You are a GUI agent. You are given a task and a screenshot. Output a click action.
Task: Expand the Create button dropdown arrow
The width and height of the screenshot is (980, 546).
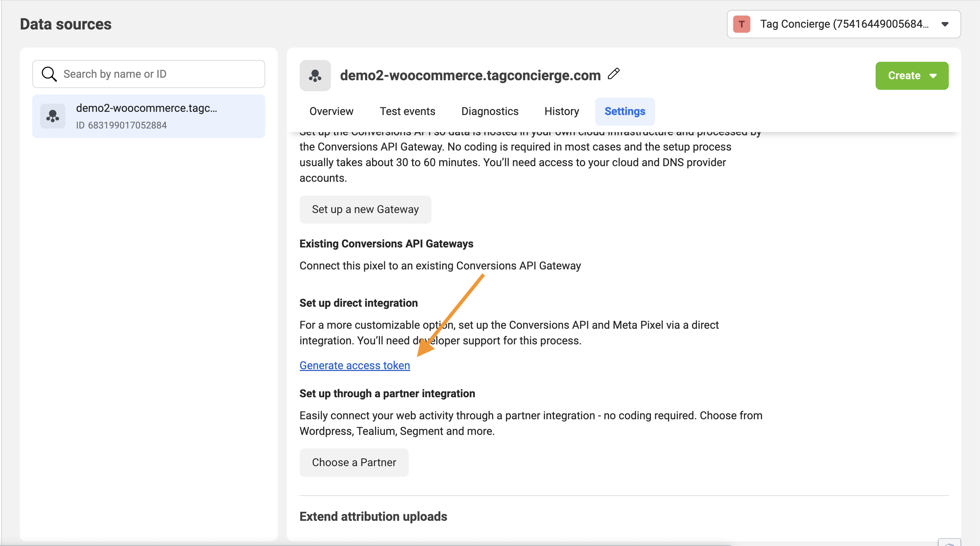[x=933, y=76]
